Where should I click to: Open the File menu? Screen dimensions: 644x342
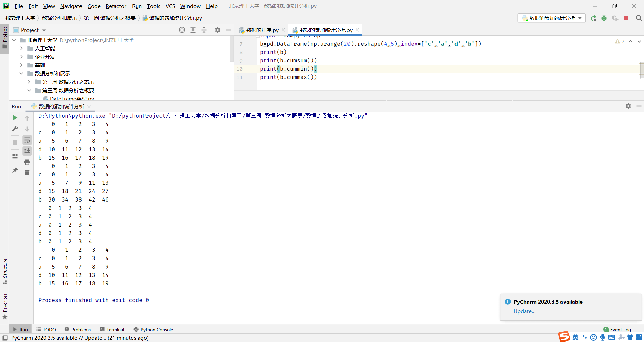pos(19,6)
